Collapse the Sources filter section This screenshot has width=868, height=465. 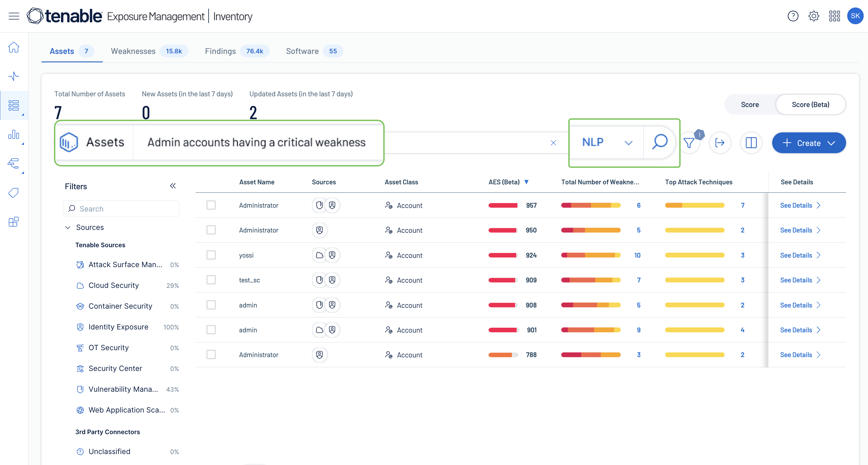(x=68, y=227)
